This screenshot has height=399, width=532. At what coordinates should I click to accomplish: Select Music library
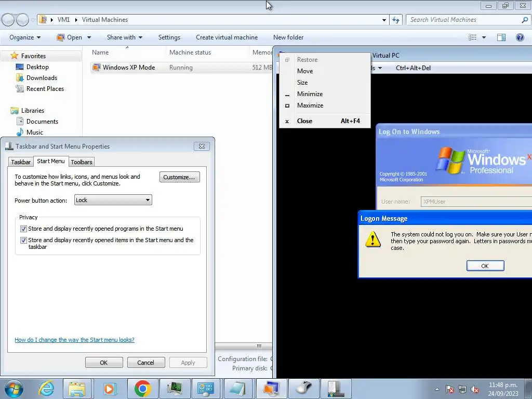point(35,132)
